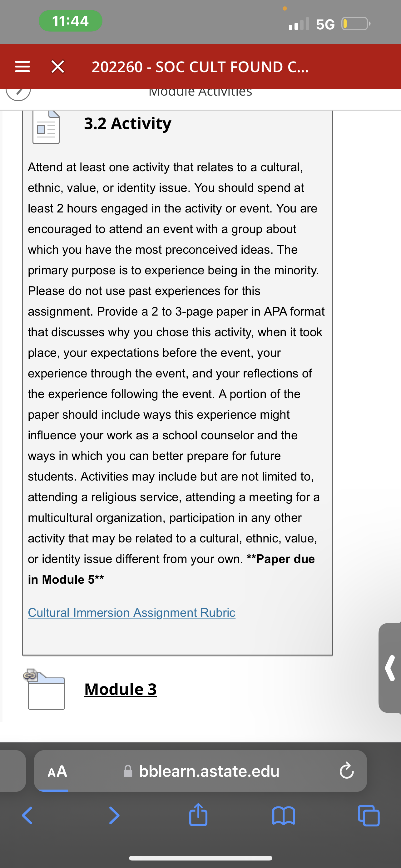
Task: Expand the side panel arrow tab
Action: pyautogui.click(x=390, y=668)
